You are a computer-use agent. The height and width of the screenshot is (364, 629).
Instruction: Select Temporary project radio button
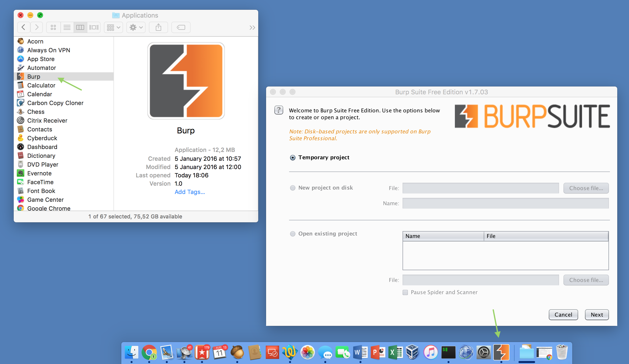pyautogui.click(x=292, y=158)
